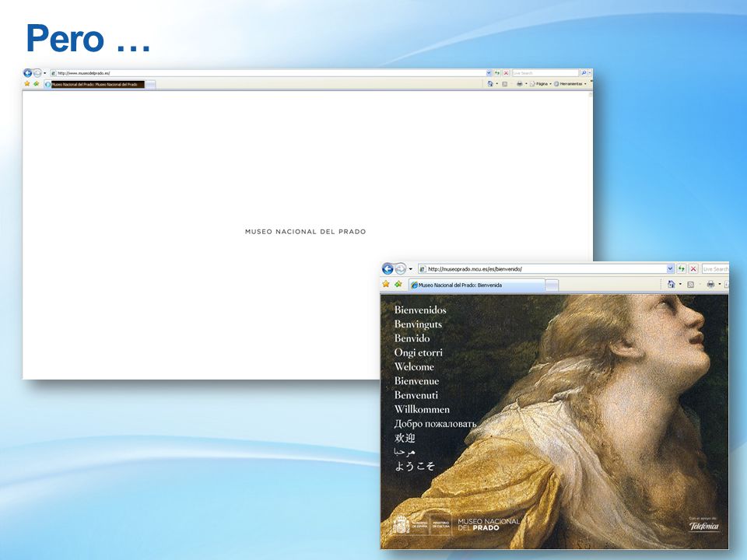The height and width of the screenshot is (560, 747).
Task: Click the www.museodelprado.es address field
Action: pyautogui.click(x=271, y=73)
